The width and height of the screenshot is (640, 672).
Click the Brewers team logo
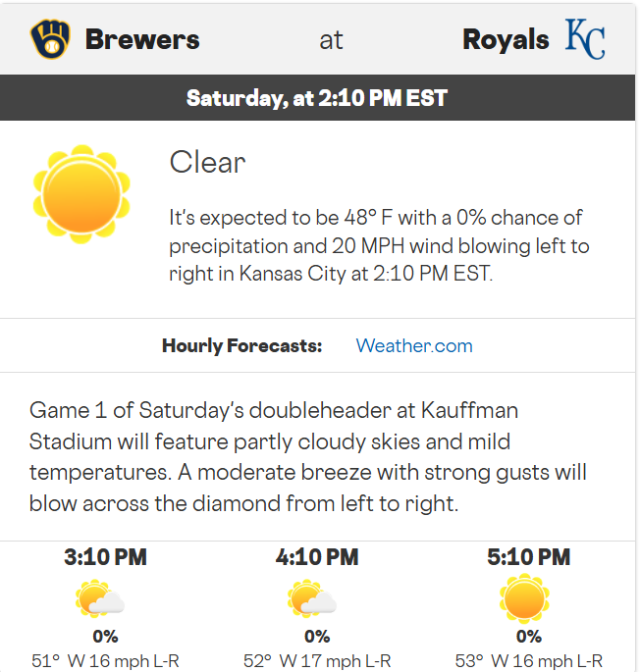[51, 40]
